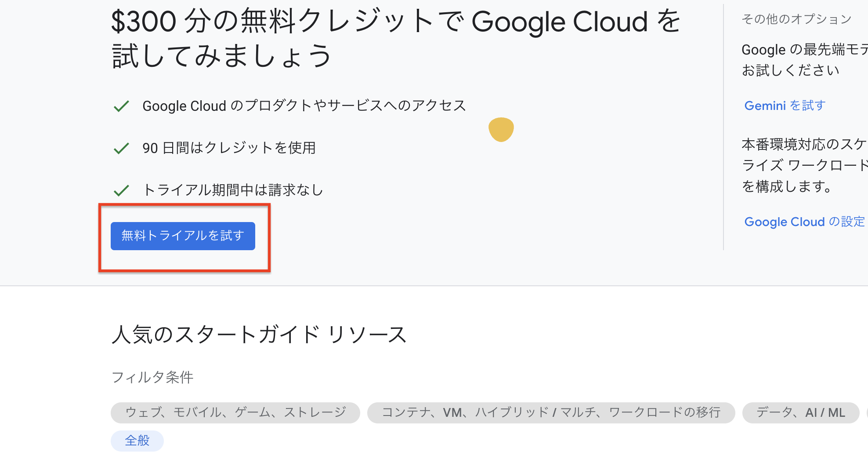868x463 pixels.
Task: Click the green checkmark next to Google Cloud access
Action: point(122,106)
